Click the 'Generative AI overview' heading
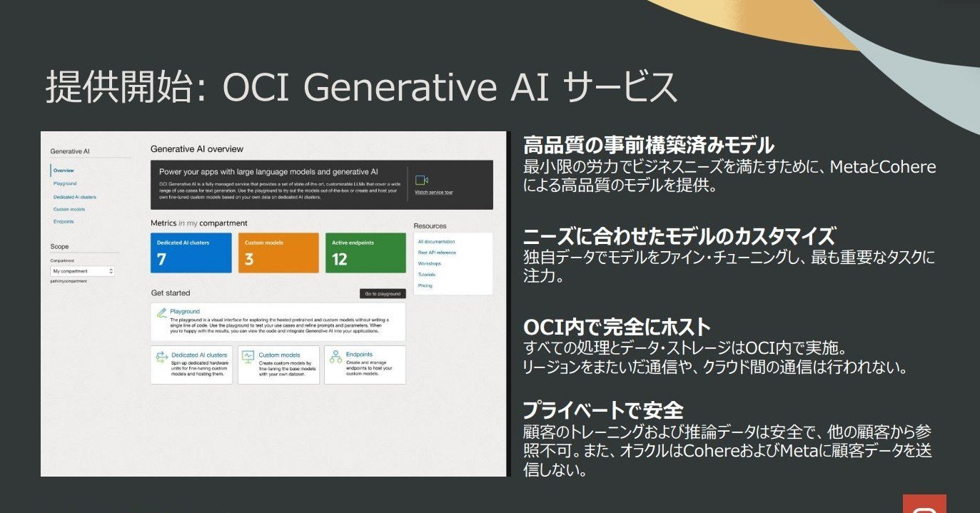 197,149
